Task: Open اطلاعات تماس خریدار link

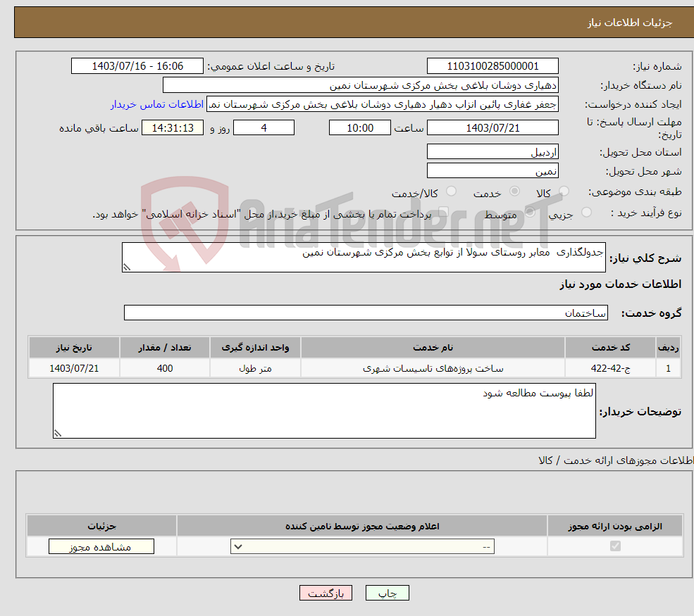Action: (x=157, y=104)
